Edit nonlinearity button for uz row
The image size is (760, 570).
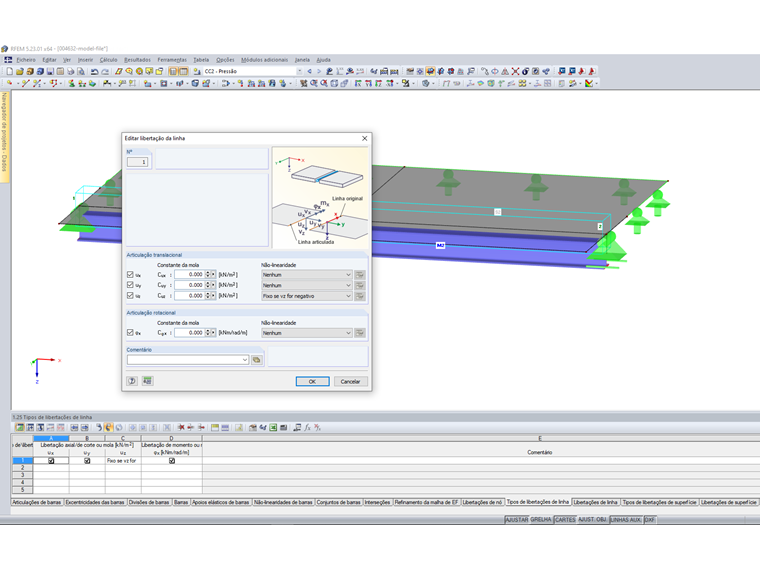pyautogui.click(x=360, y=296)
